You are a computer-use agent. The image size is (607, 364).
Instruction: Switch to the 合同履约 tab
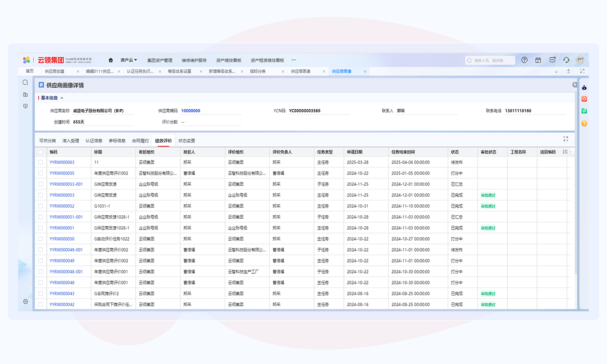click(140, 141)
